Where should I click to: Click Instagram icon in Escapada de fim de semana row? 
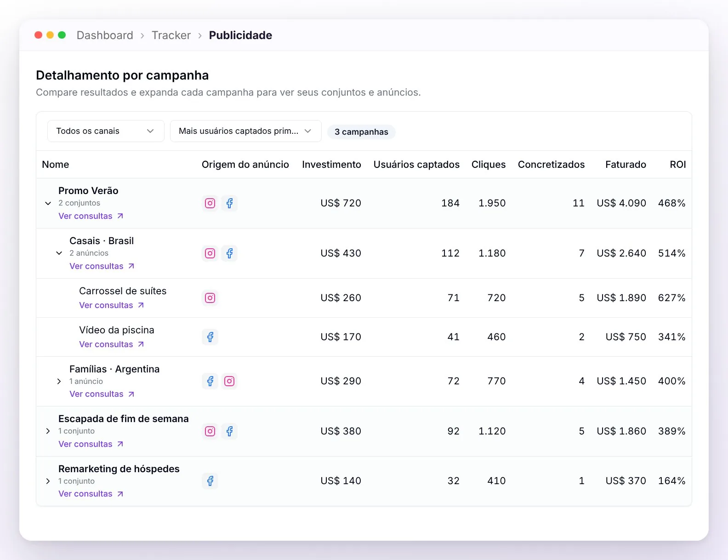[x=210, y=431]
